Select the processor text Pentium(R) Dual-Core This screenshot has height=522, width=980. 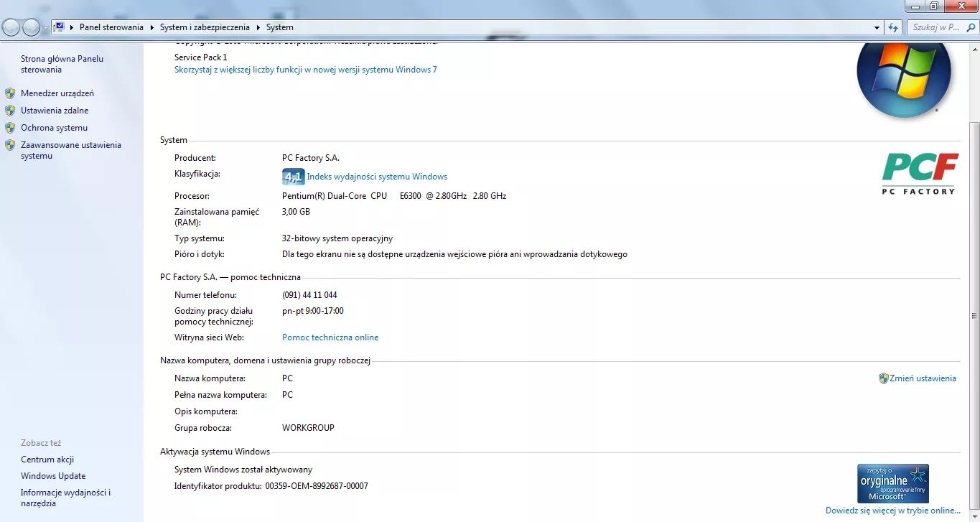(394, 196)
